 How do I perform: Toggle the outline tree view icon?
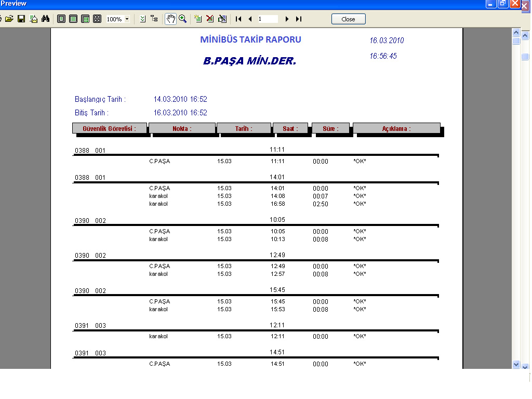(154, 19)
